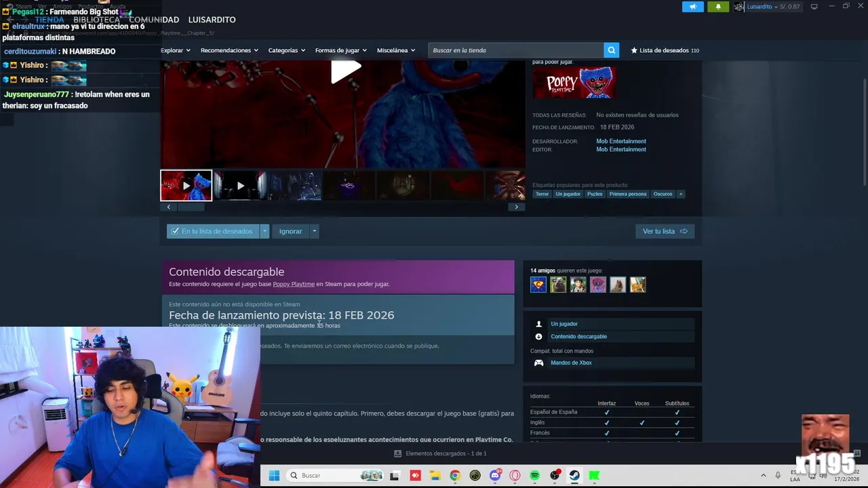Click the 'Buscar en la tienda' search field
This screenshot has height=488, width=868.
point(516,50)
